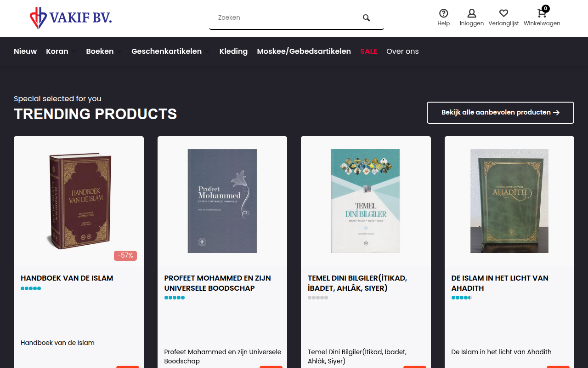The height and width of the screenshot is (368, 588).
Task: Open the Help question mark icon
Action: [x=443, y=13]
